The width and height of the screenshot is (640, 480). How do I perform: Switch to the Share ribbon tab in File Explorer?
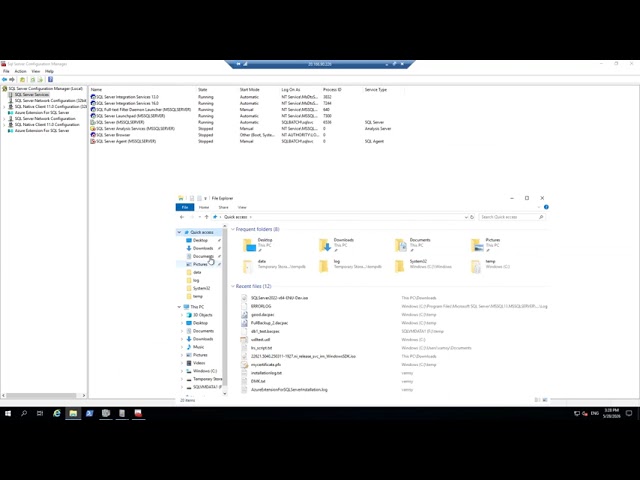pos(223,207)
